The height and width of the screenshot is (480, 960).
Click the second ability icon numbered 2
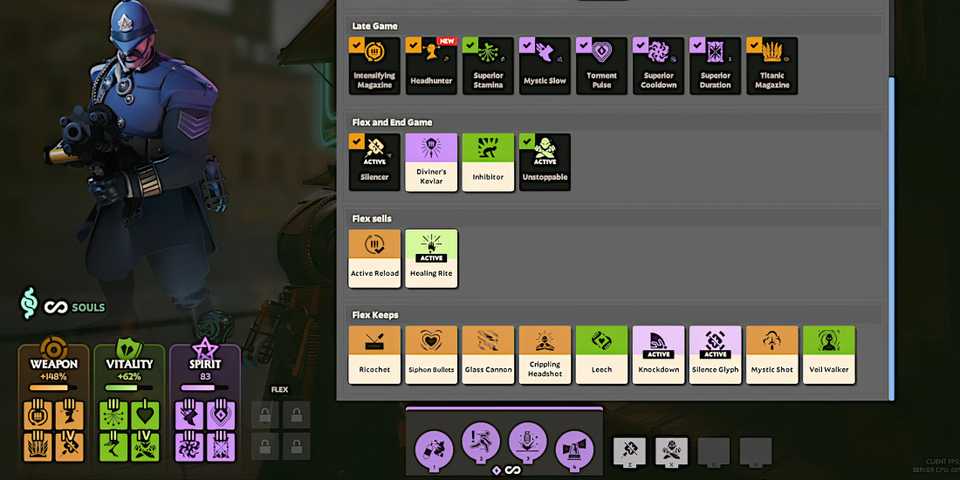(x=481, y=441)
